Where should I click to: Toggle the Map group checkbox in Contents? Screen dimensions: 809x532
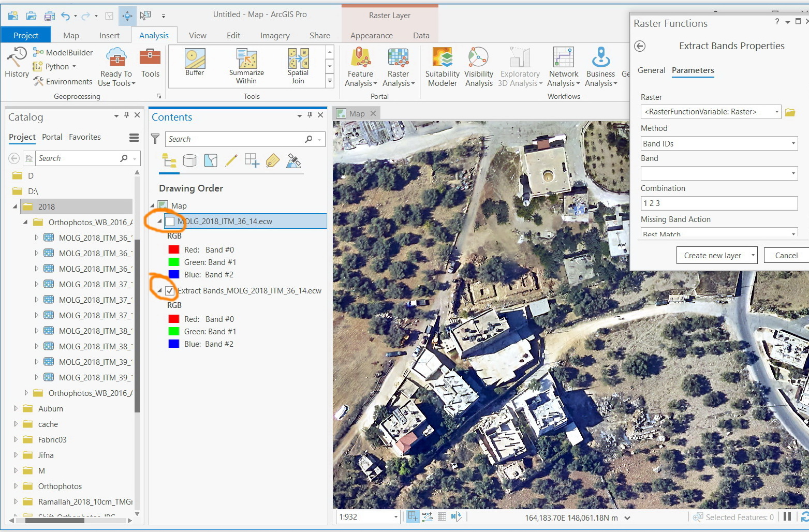tap(163, 205)
